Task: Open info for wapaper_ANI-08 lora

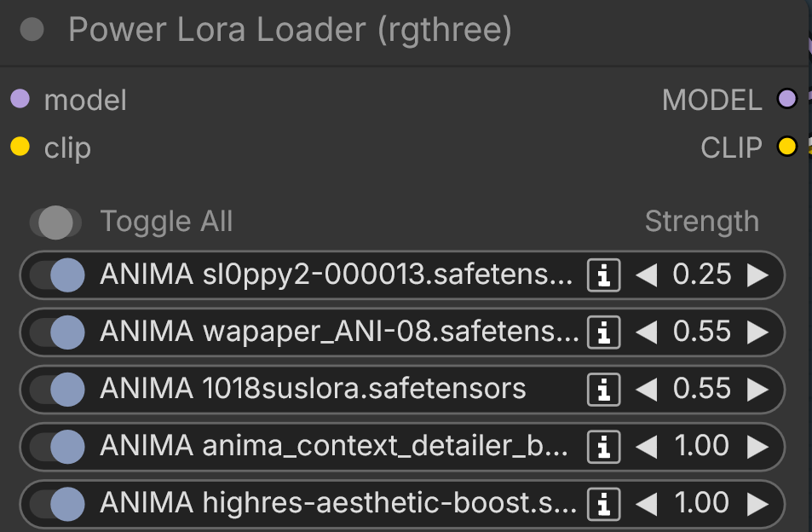Action: pos(603,332)
